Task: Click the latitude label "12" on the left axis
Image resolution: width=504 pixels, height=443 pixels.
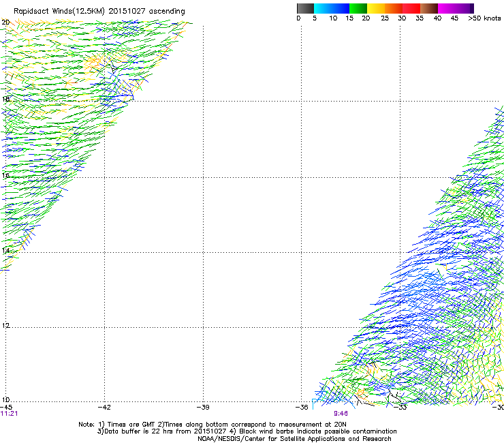Action: [x=5, y=326]
